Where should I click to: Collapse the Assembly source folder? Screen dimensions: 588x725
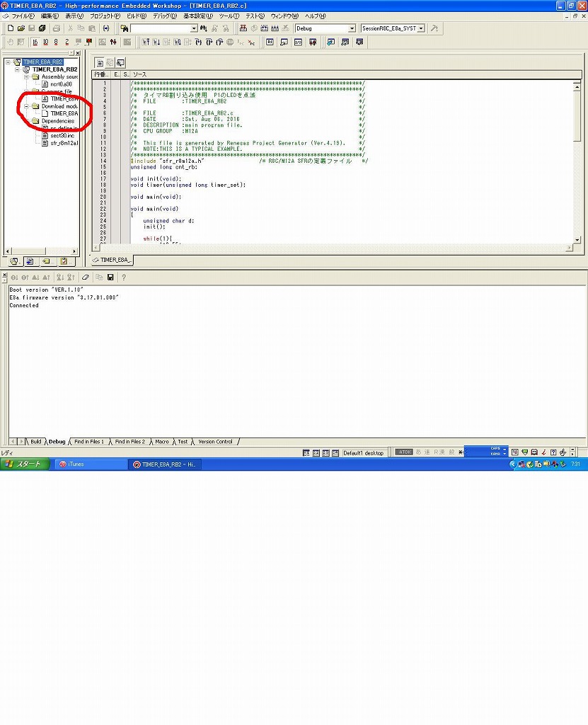27,76
